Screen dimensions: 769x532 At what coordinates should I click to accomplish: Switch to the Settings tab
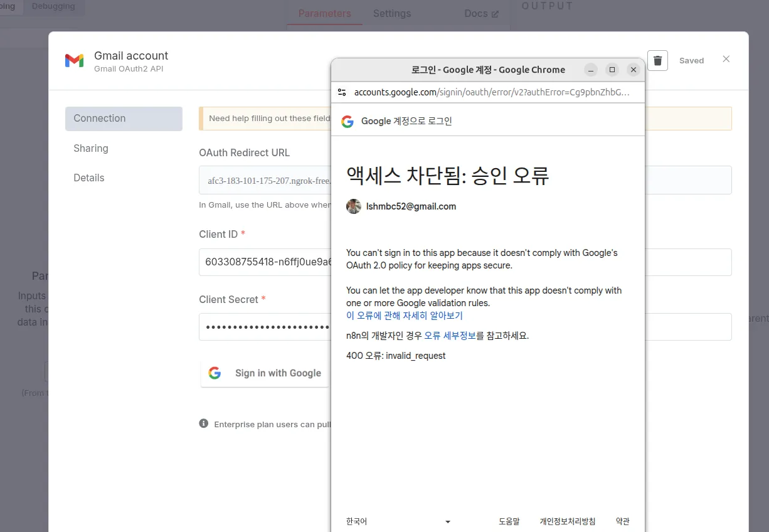[392, 13]
